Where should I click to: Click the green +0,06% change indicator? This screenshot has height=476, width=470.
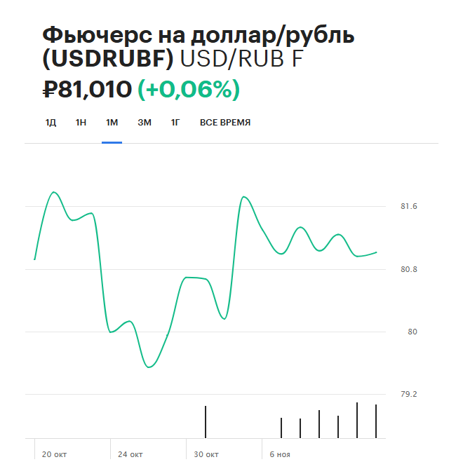coord(188,89)
